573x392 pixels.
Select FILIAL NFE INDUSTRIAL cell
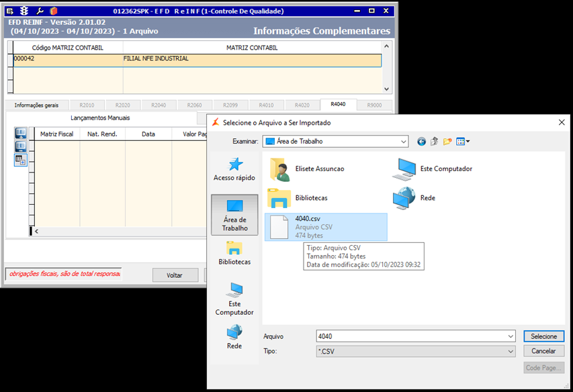pyautogui.click(x=252, y=60)
